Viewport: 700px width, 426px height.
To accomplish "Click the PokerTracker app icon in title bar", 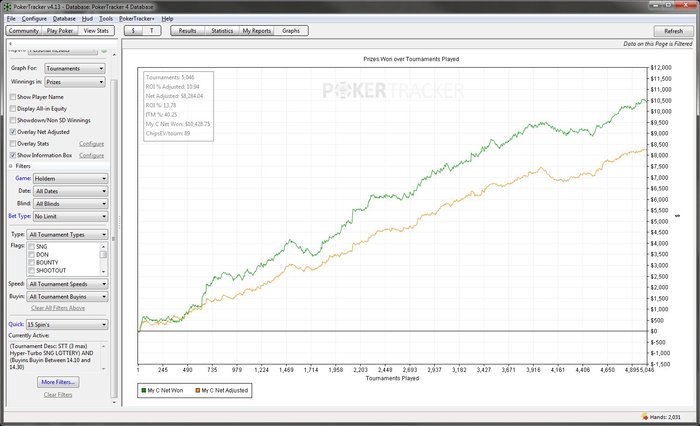I will 7,7.
